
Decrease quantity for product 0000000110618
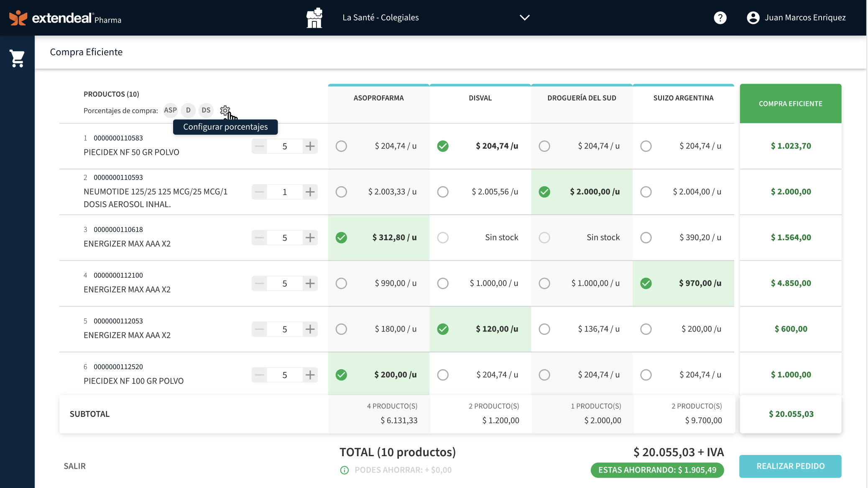[x=260, y=238]
